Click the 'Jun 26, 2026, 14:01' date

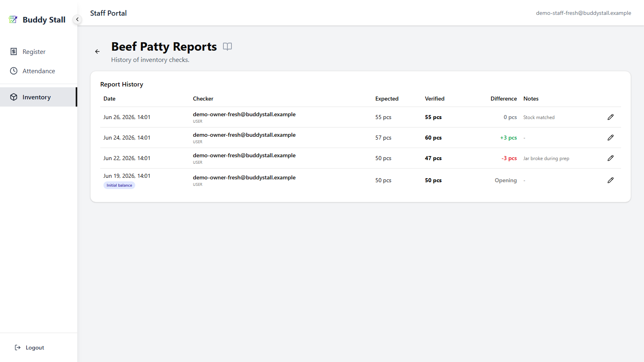127,117
